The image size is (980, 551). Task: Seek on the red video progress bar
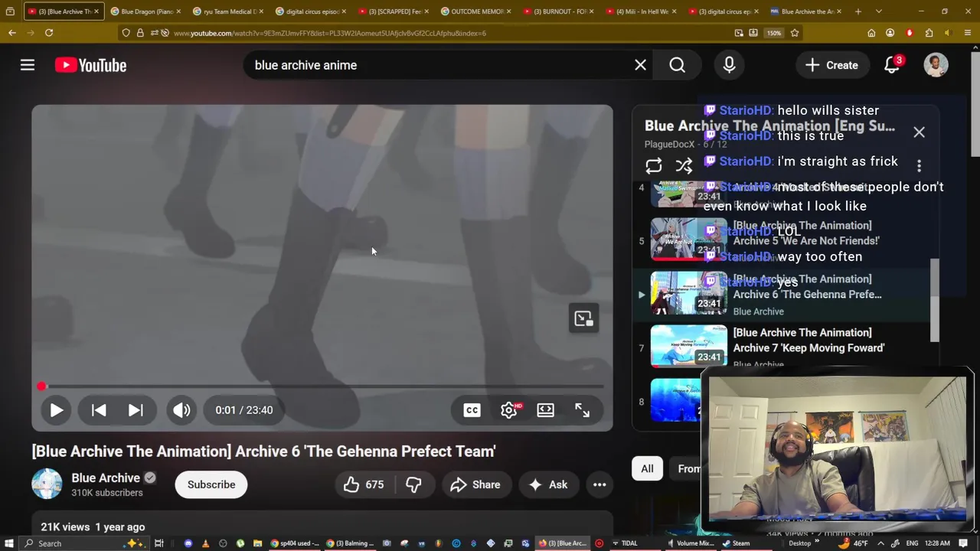pos(322,386)
